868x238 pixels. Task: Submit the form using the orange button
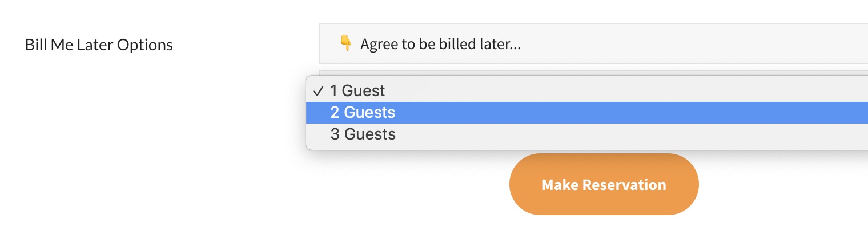coord(604,185)
